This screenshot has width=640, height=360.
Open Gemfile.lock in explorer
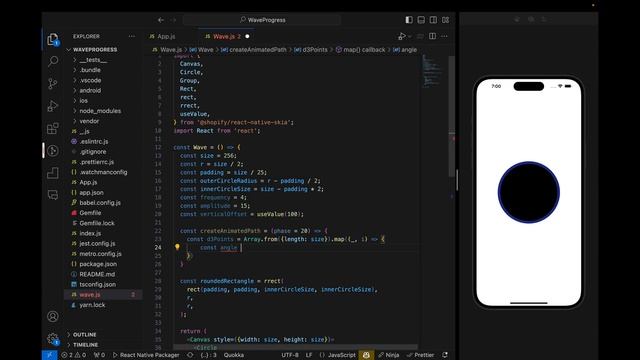tap(97, 223)
